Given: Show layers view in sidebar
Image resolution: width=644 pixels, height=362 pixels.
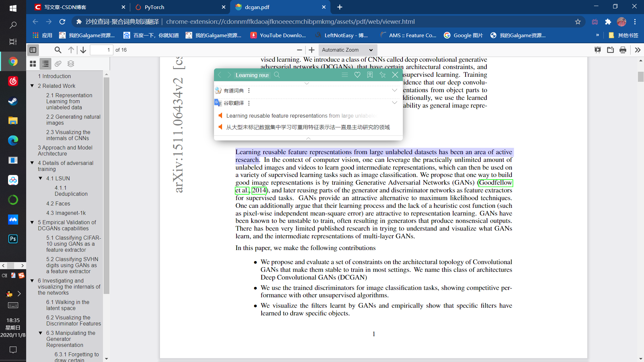Looking at the screenshot, I should click(71, 64).
